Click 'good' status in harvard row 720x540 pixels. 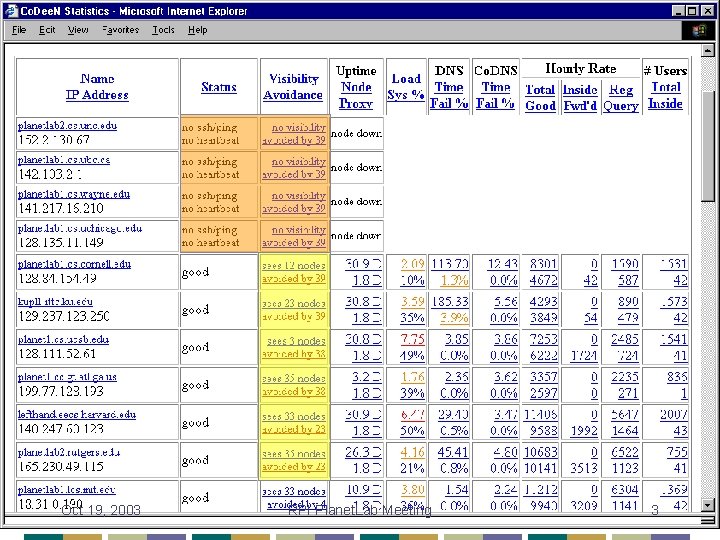click(196, 423)
